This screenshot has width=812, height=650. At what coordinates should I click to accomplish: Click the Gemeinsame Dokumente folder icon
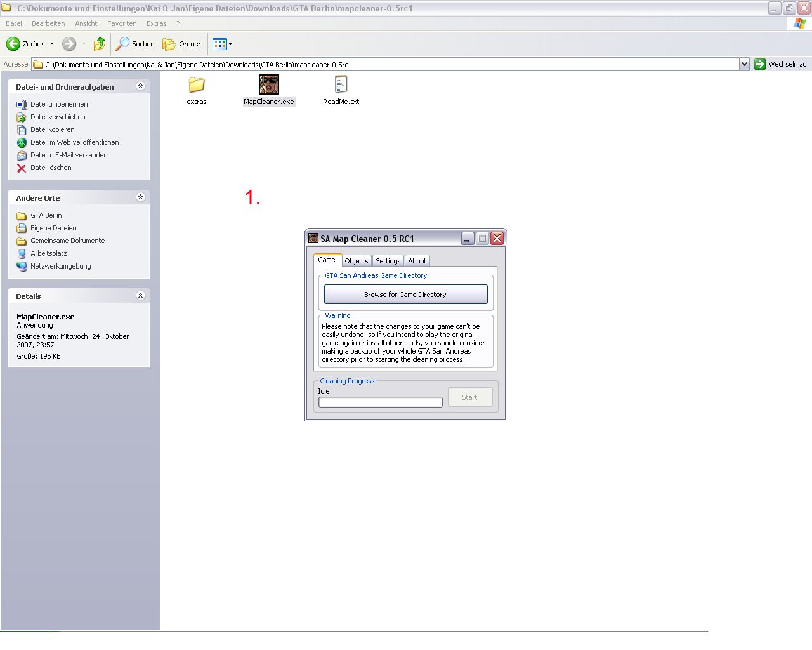(22, 241)
